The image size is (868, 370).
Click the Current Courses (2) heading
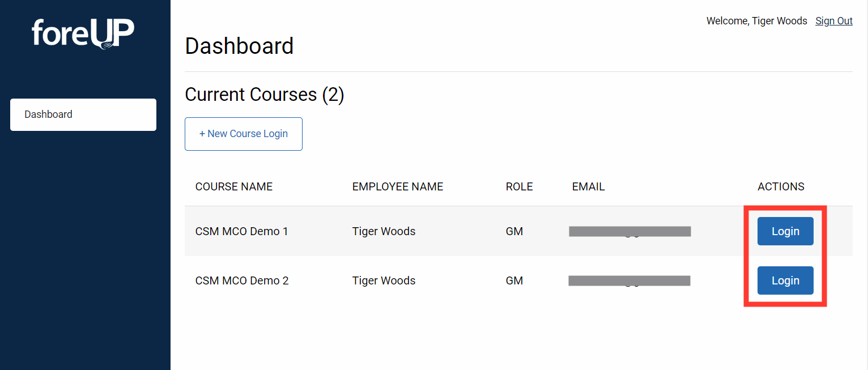click(x=264, y=94)
